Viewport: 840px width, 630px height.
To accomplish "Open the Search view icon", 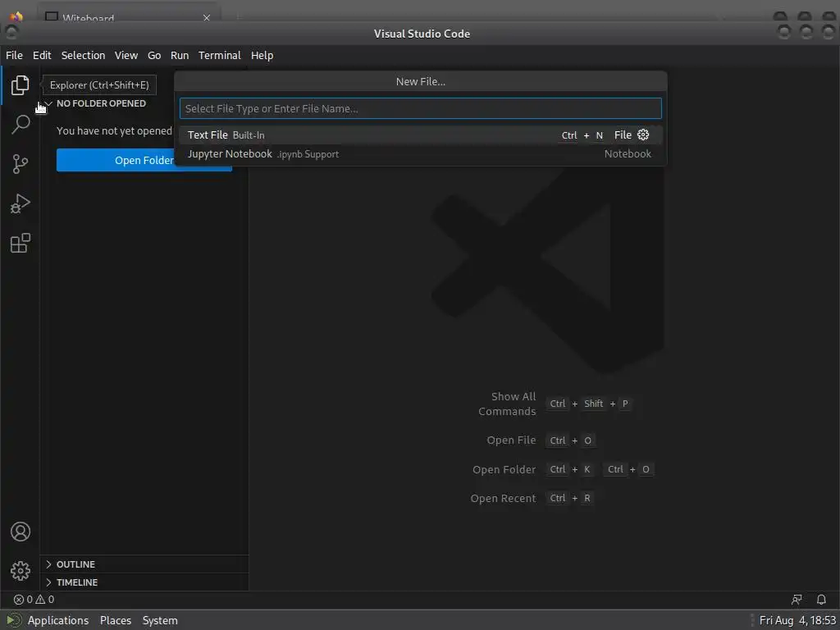I will click(x=20, y=125).
